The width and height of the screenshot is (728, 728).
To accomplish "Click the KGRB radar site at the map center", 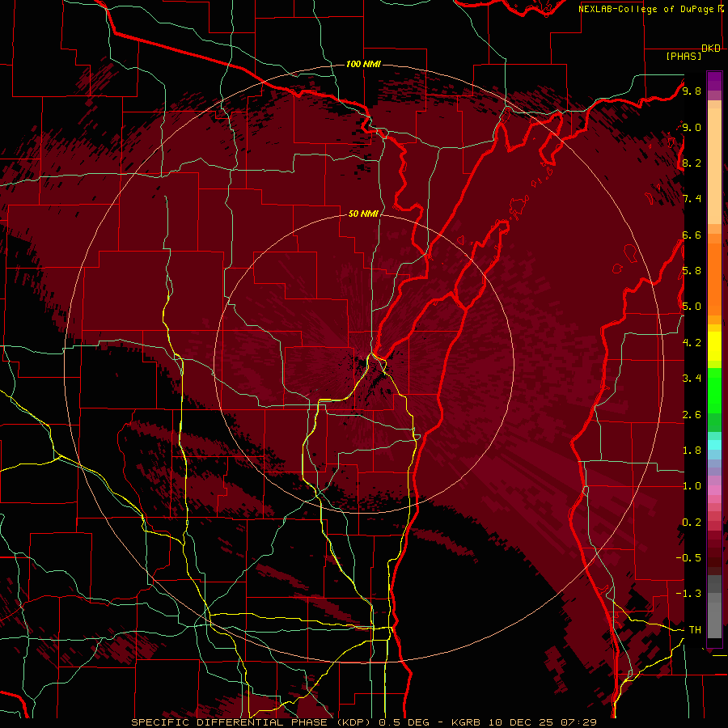I will point(366,362).
